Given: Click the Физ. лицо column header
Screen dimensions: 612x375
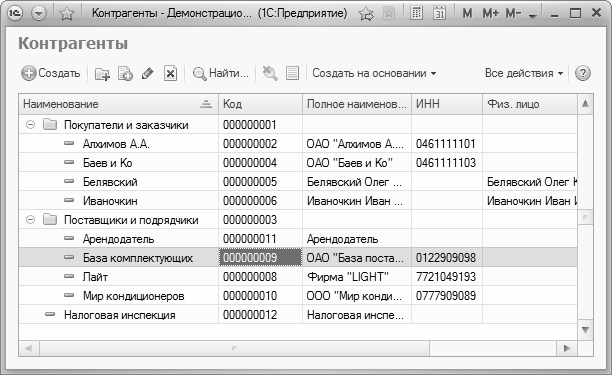Looking at the screenshot, I should [x=530, y=104].
